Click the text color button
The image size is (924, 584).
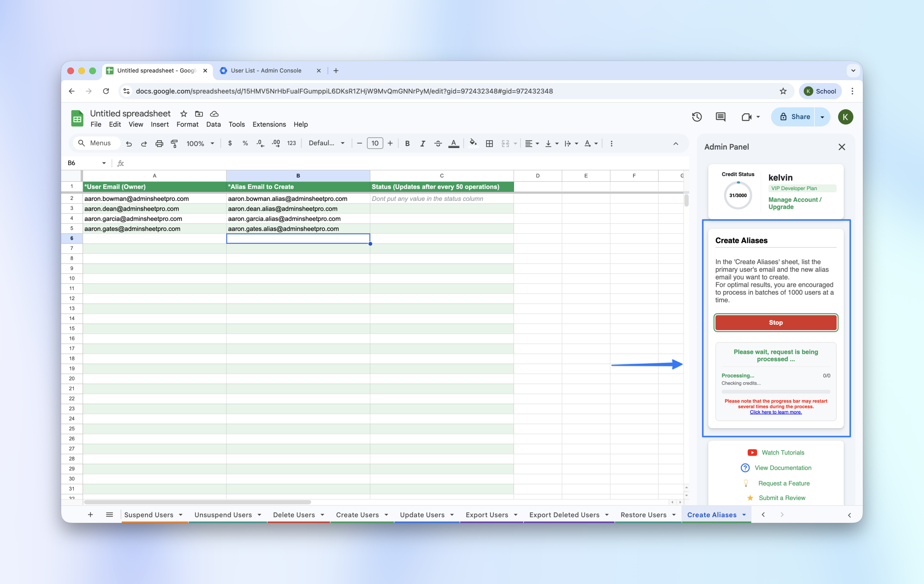tap(454, 144)
